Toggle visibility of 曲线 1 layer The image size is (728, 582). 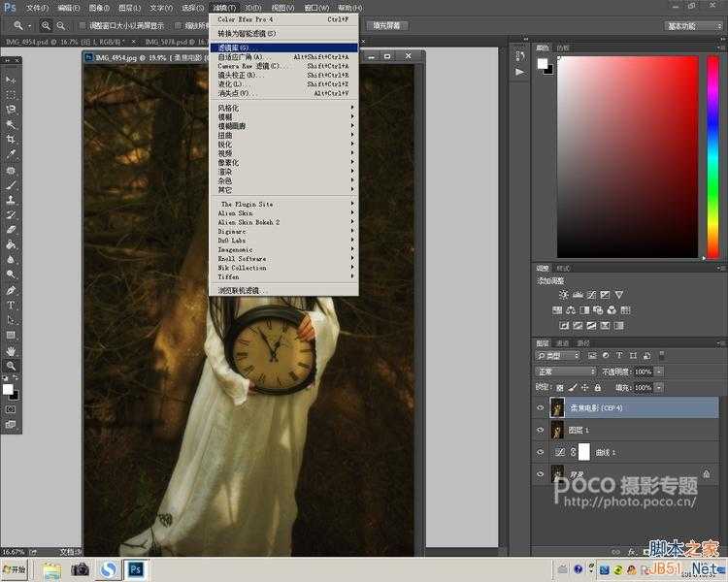click(540, 452)
